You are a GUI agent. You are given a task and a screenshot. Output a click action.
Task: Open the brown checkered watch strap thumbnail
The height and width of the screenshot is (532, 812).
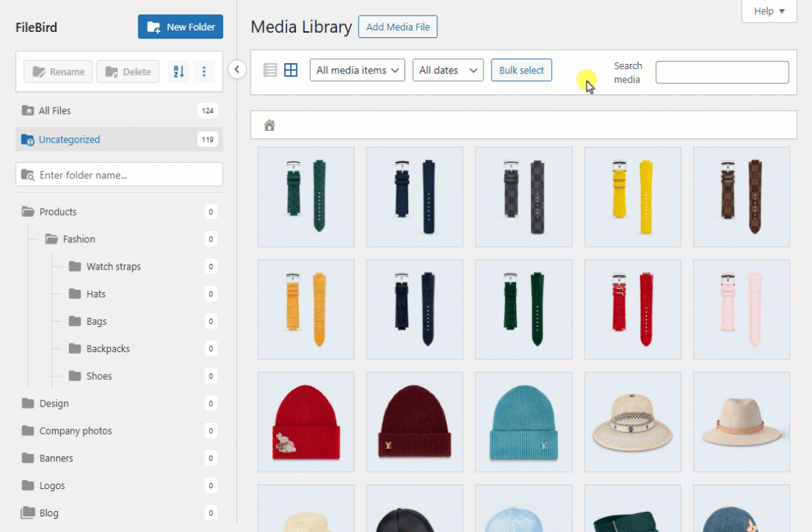741,197
